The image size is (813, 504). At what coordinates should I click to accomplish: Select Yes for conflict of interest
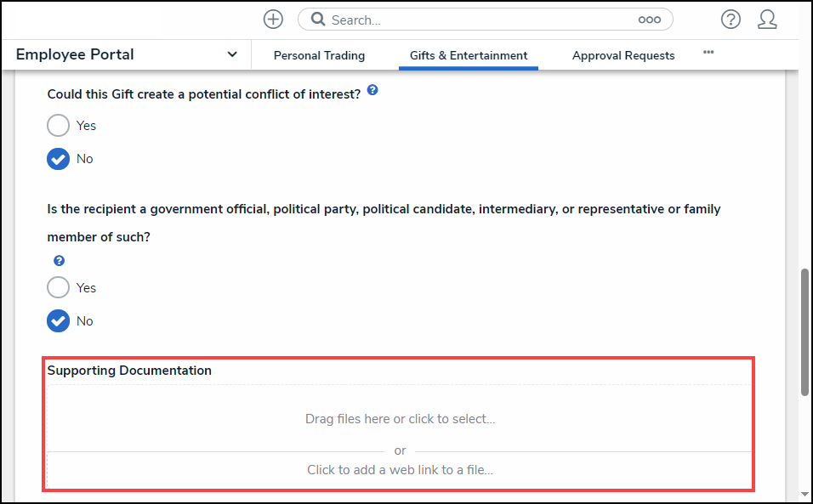[x=59, y=126]
